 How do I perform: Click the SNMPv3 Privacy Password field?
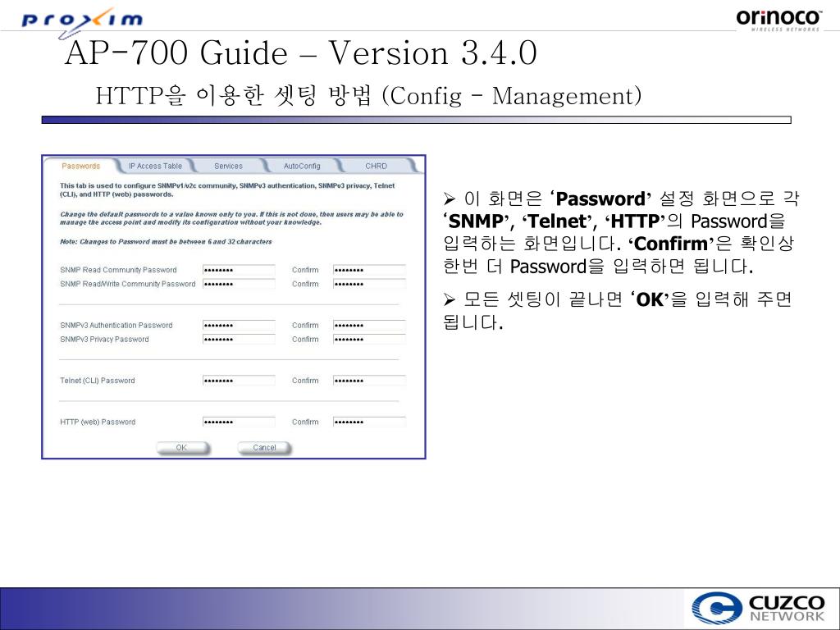[x=239, y=339]
